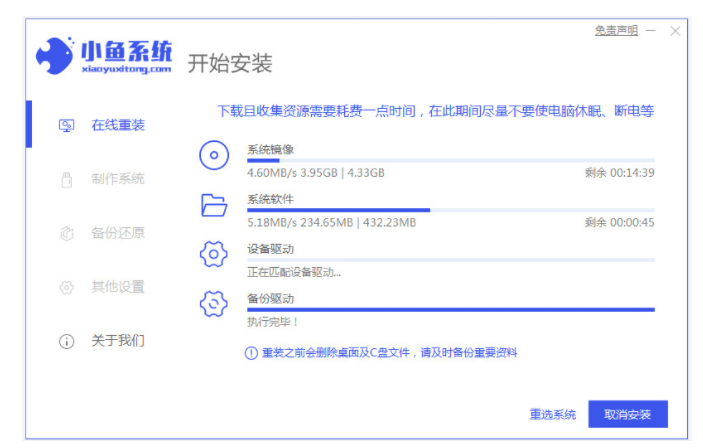703x448 pixels.
Task: Open the 关于我们 page
Action: point(117,341)
